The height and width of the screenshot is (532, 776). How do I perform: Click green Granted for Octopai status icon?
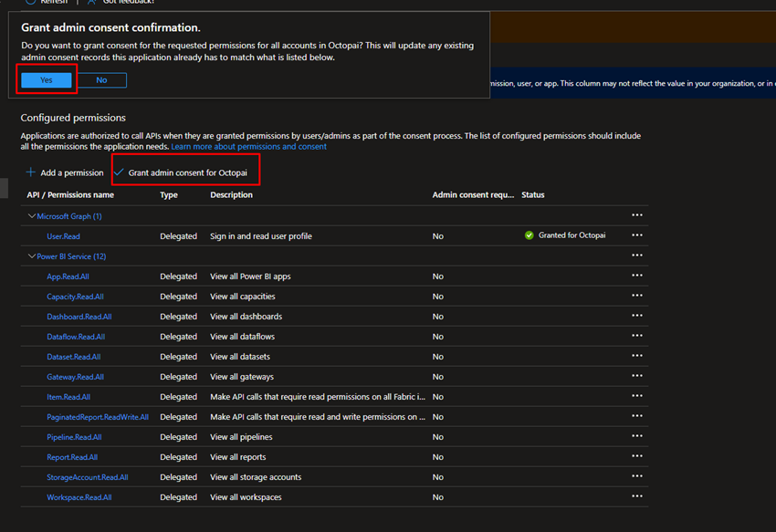(529, 235)
